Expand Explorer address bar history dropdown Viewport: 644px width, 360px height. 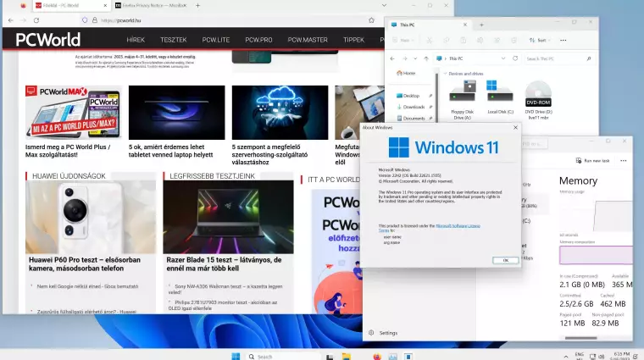(x=502, y=58)
